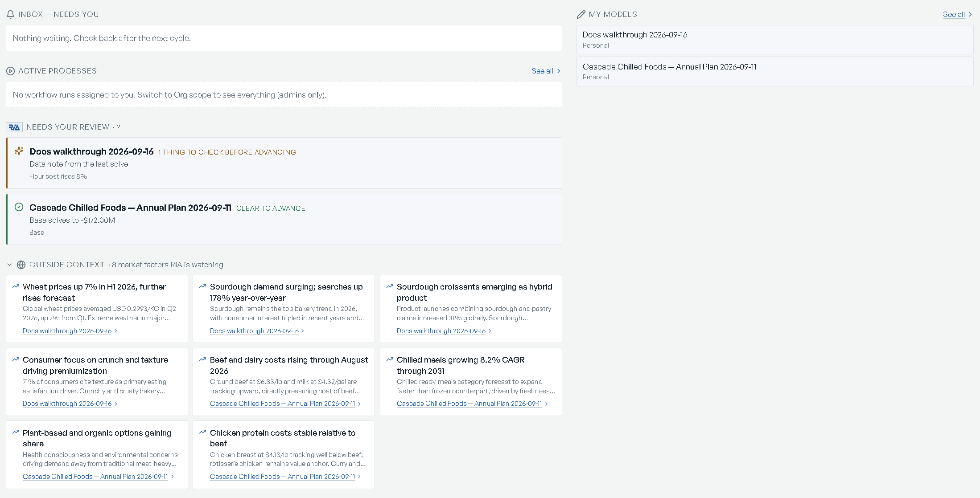
Task: Select Docs walkthrough 2026-09-16 in My Models
Action: click(x=775, y=40)
